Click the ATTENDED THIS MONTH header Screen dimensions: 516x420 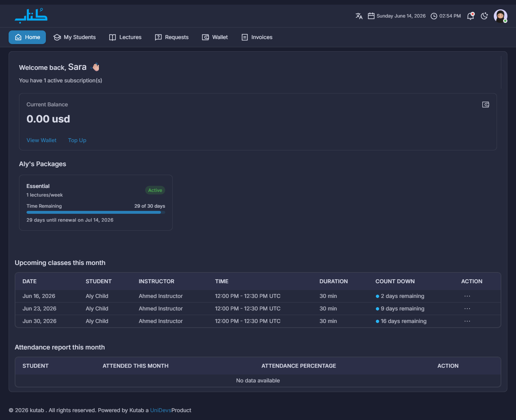[135, 366]
